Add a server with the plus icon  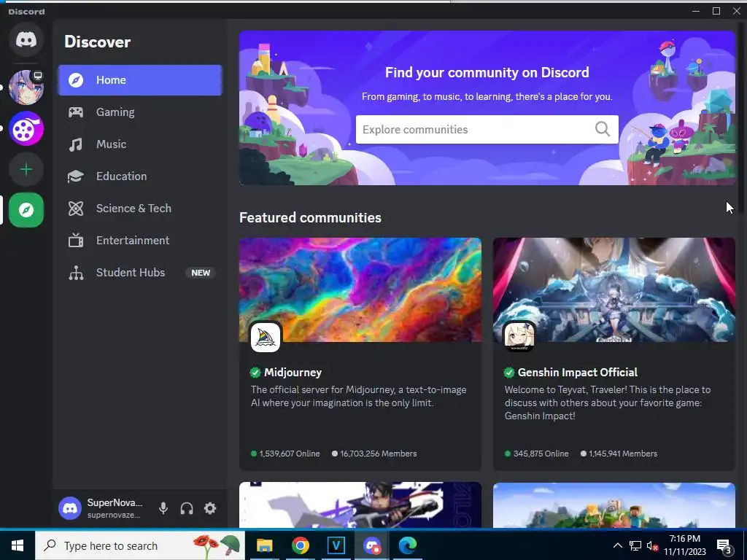coord(26,169)
